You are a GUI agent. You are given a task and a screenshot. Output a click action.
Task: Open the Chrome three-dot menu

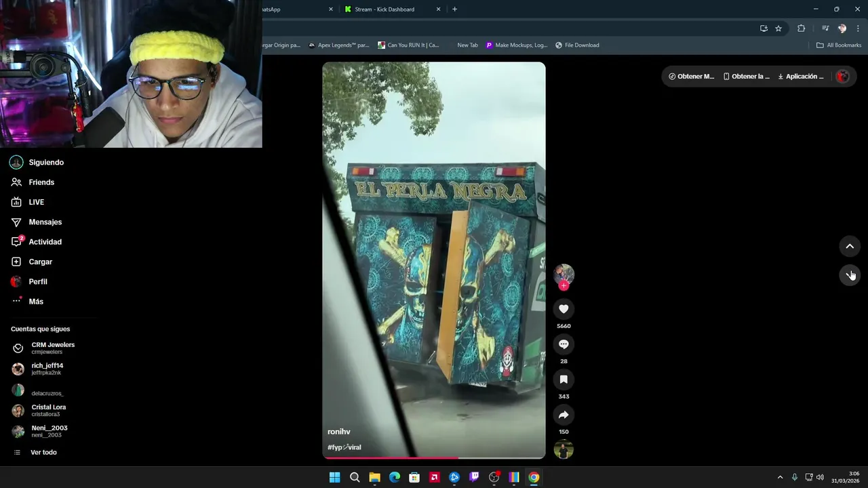pyautogui.click(x=859, y=28)
